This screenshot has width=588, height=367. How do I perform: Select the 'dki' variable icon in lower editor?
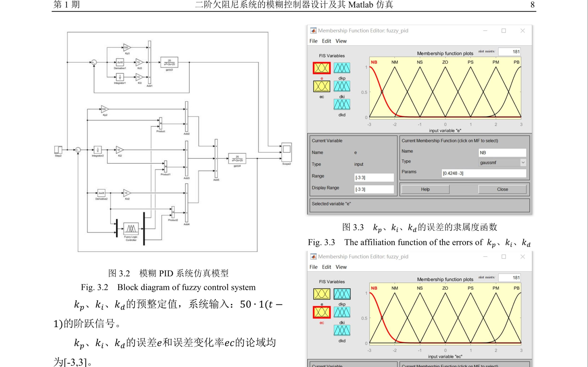point(342,312)
